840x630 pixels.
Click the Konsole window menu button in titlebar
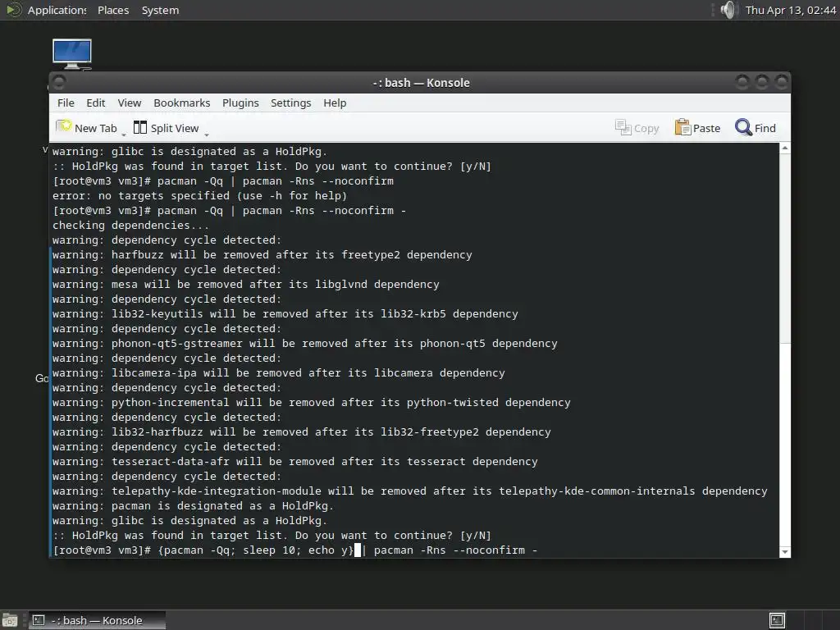(x=59, y=83)
